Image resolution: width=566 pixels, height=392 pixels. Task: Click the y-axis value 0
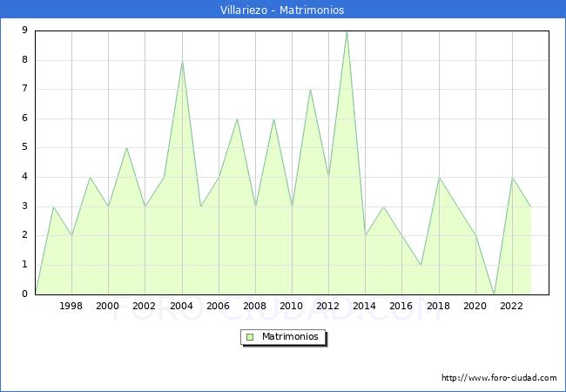coord(24,294)
